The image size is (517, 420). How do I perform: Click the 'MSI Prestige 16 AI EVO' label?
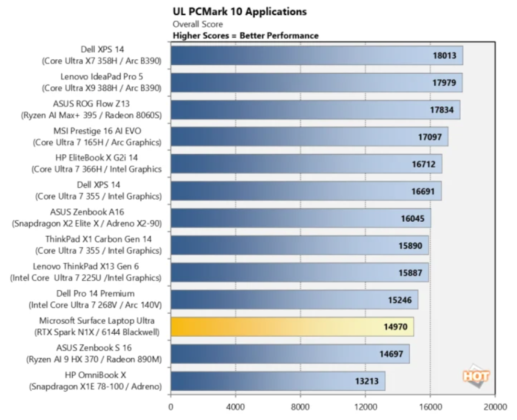(x=97, y=131)
